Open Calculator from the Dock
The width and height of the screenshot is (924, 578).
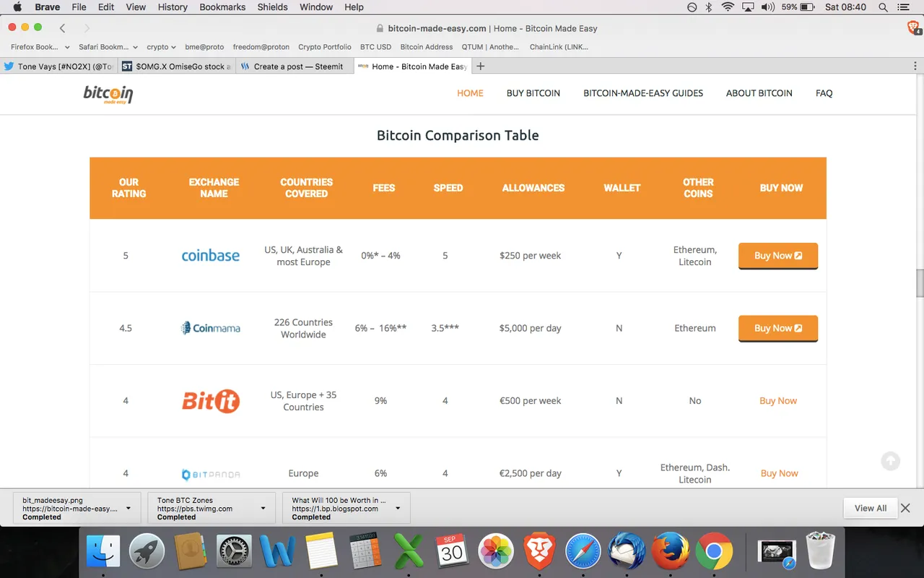tap(365, 552)
